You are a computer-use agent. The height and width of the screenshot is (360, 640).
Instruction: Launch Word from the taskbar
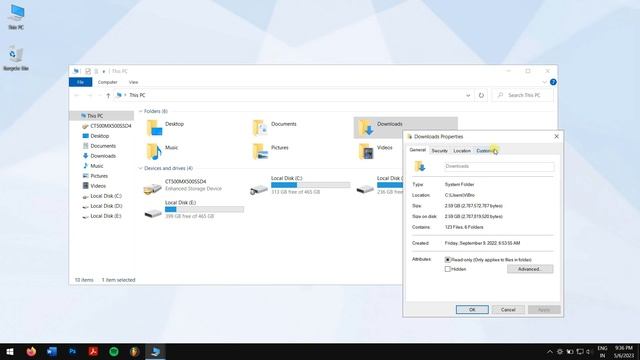point(52,351)
